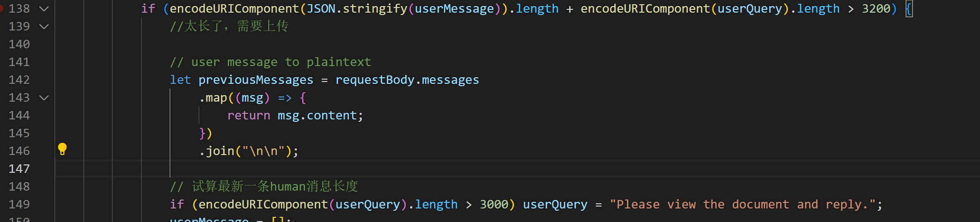Screen dimensions: 980x222
Task: Click line number 149 in the gutter
Action: (19, 204)
